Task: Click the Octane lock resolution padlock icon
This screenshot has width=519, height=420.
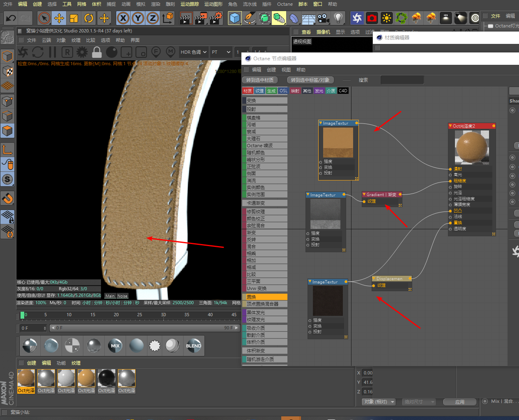Action: (x=97, y=52)
